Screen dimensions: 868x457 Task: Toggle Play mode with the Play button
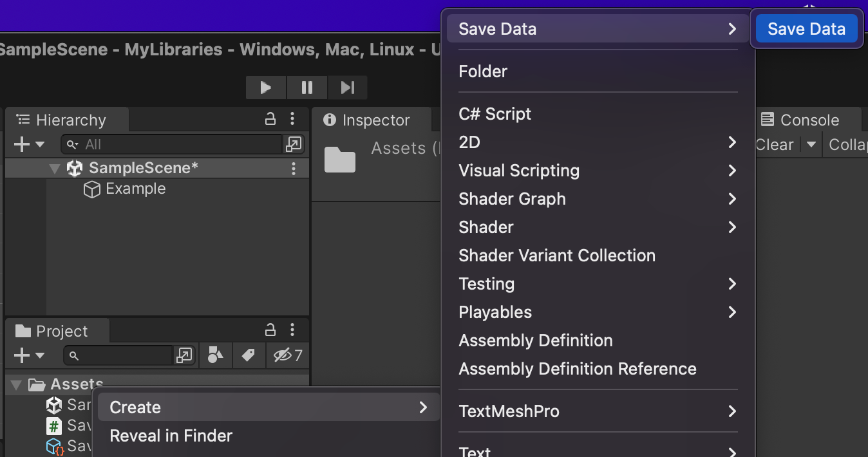[265, 88]
